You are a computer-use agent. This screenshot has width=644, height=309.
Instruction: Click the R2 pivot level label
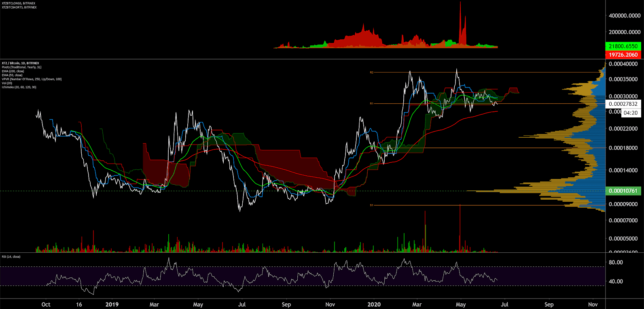click(371, 72)
